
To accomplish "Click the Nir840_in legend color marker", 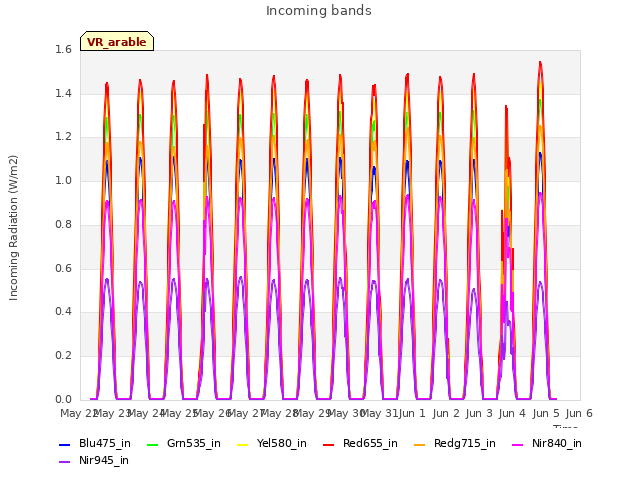I will pyautogui.click(x=518, y=444).
